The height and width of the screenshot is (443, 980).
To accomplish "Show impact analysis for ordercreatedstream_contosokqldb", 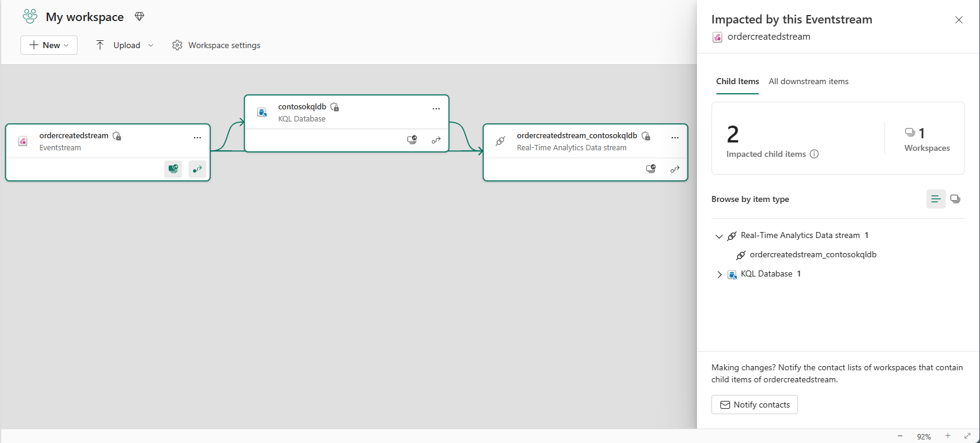I will (651, 169).
